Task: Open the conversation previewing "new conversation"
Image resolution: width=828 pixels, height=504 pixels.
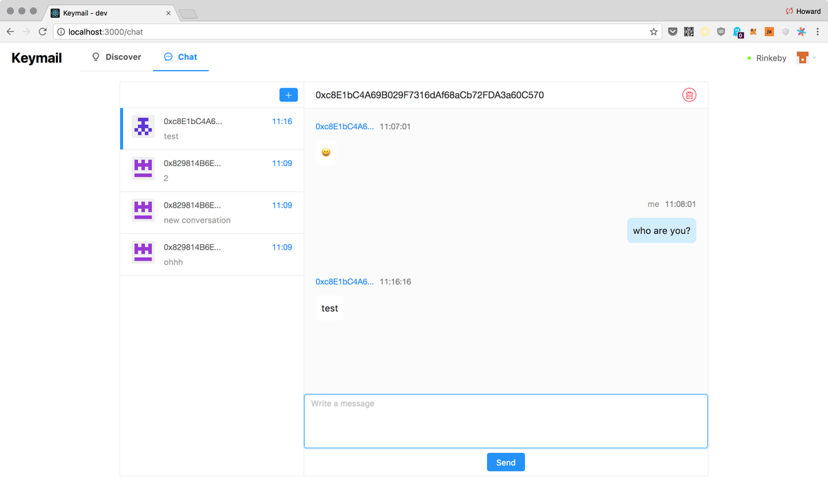Action: 212,213
